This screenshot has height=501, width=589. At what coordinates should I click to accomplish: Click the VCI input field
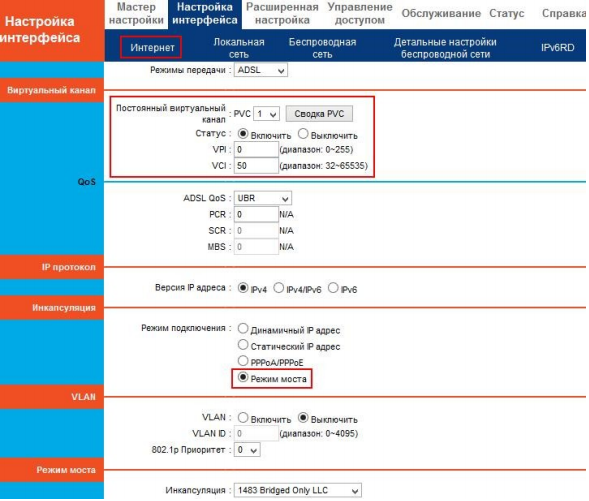[256, 166]
